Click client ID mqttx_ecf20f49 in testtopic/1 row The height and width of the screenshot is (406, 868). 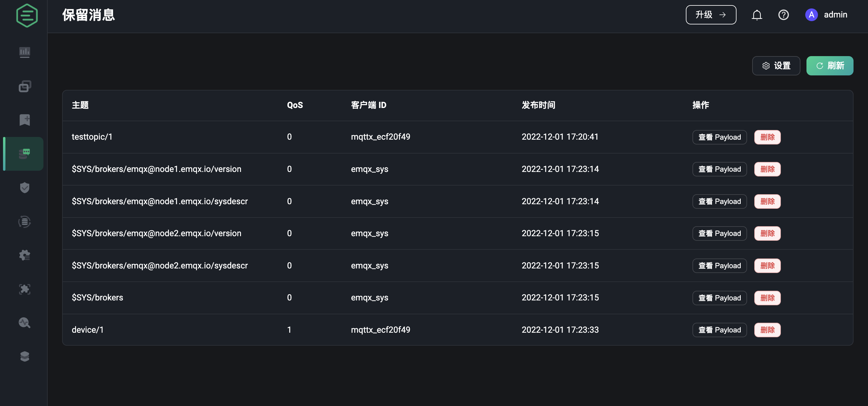pos(380,137)
